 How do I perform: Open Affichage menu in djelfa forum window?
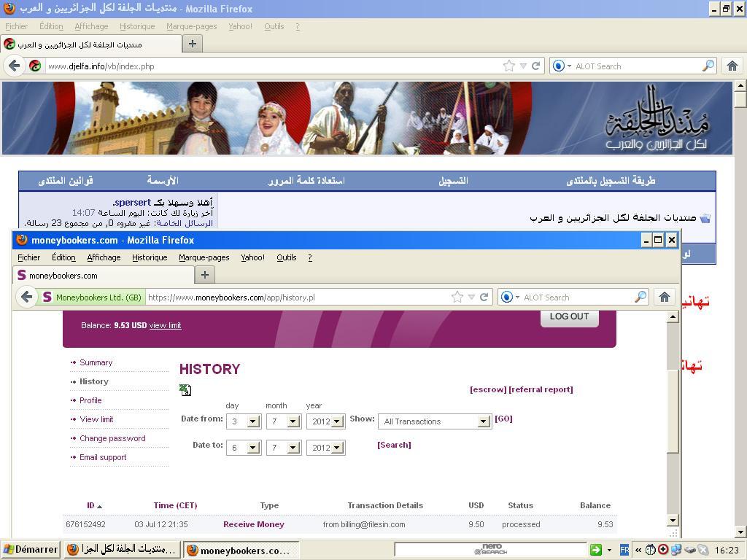click(x=91, y=27)
